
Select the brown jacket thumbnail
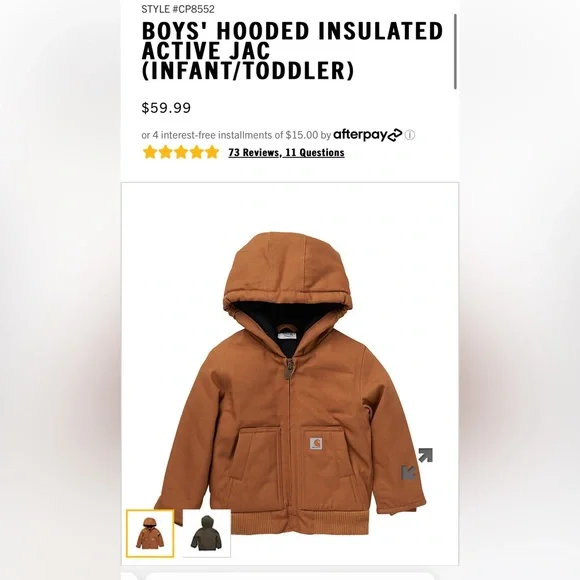(150, 533)
